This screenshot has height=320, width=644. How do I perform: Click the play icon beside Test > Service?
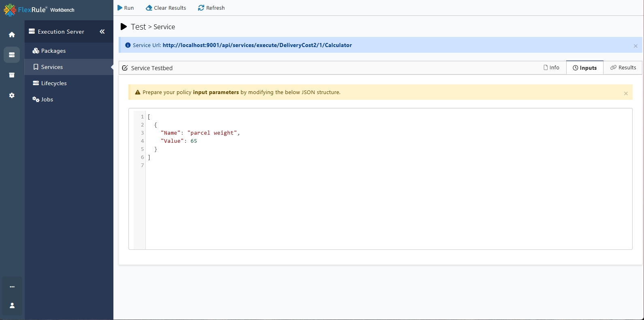124,27
